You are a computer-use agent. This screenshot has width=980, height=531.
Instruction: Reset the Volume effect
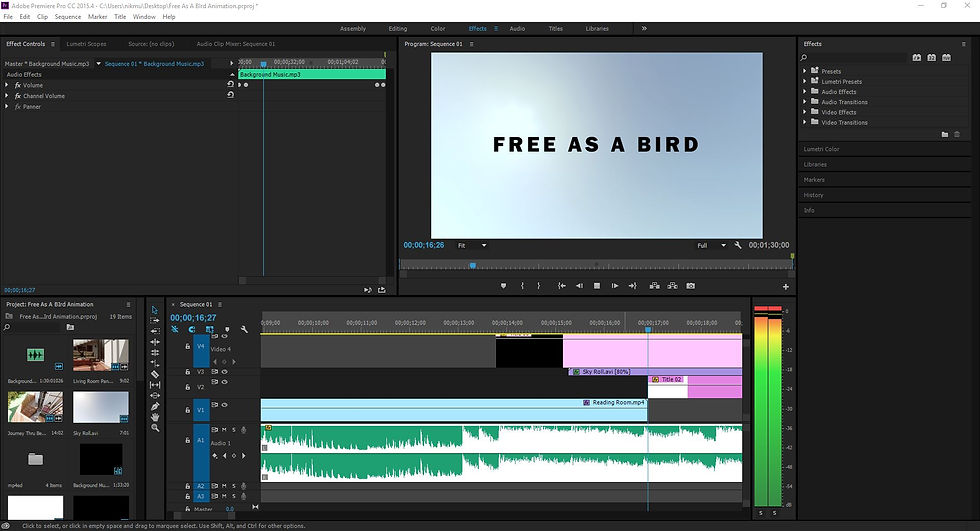[230, 84]
